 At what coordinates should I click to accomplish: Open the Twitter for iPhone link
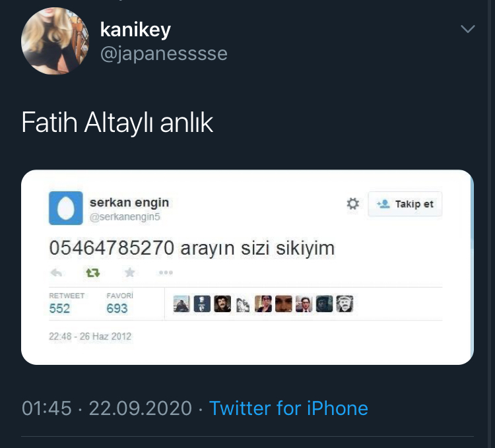pyautogui.click(x=288, y=408)
